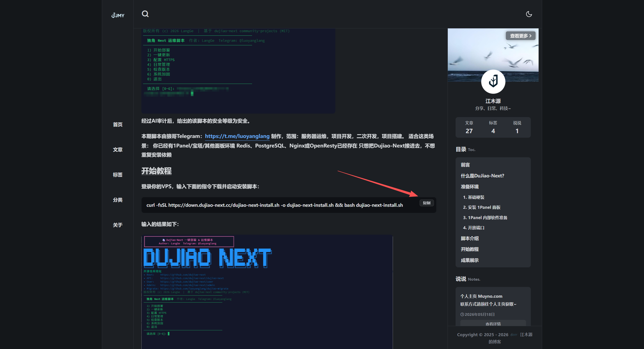Open the search magnifier icon

[x=145, y=14]
